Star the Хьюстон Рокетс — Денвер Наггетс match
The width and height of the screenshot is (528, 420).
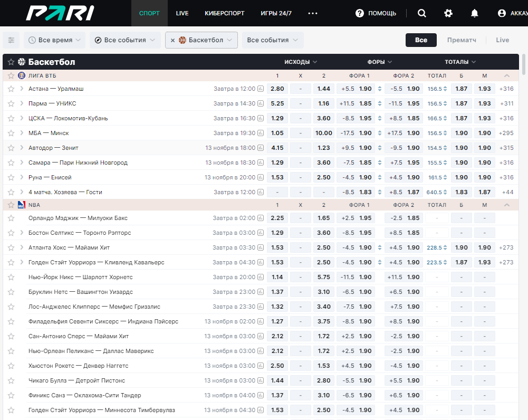[11, 366]
